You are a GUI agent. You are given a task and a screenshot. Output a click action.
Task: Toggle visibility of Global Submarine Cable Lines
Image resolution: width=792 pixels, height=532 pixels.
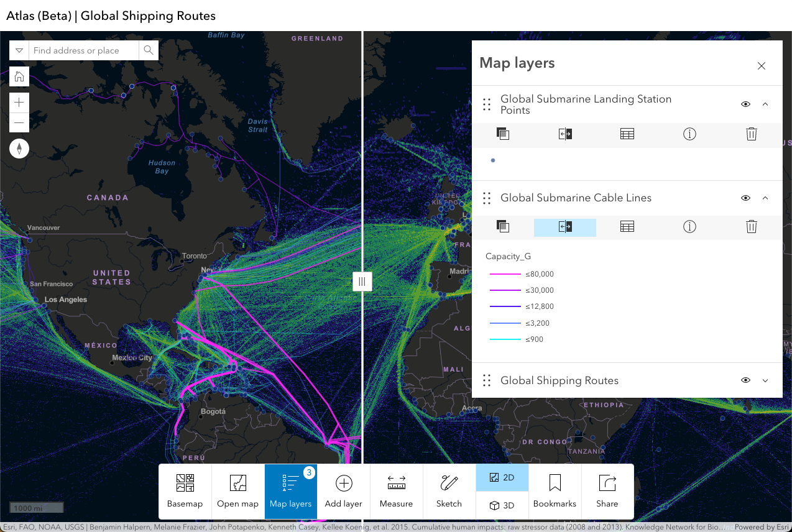click(x=745, y=198)
